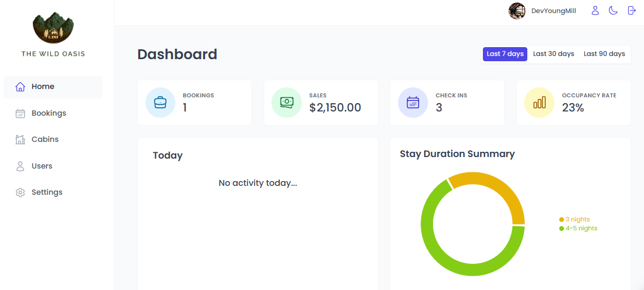This screenshot has height=290, width=644.
Task: Toggle dark mode with moon icon
Action: coord(613,10)
